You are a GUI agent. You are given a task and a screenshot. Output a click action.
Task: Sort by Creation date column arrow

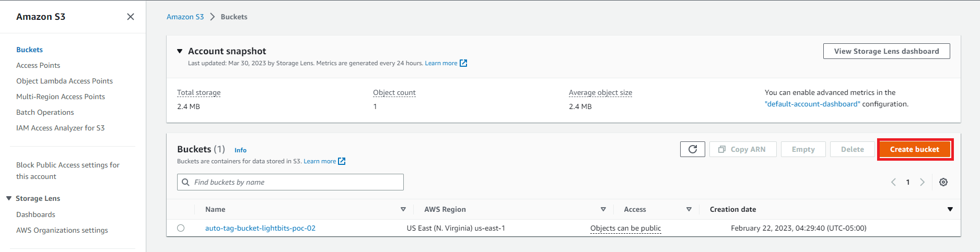click(x=950, y=209)
